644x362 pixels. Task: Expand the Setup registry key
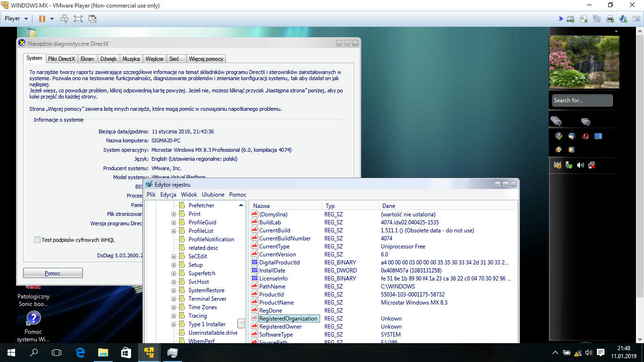[x=173, y=265]
